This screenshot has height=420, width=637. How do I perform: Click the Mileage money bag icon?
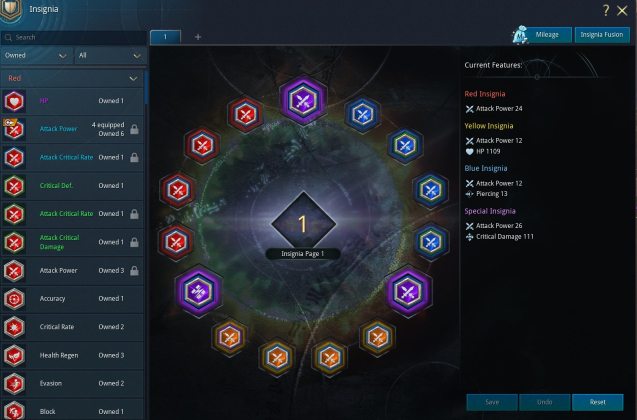click(520, 35)
